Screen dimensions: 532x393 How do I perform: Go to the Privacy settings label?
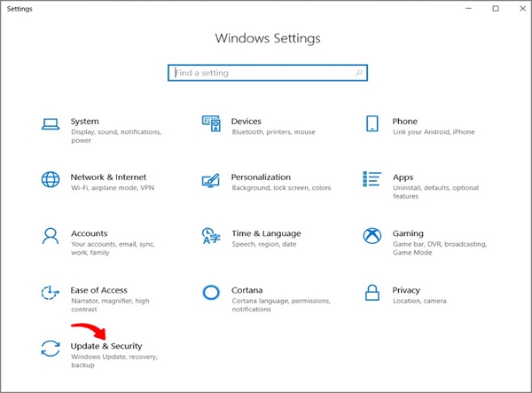[406, 290]
